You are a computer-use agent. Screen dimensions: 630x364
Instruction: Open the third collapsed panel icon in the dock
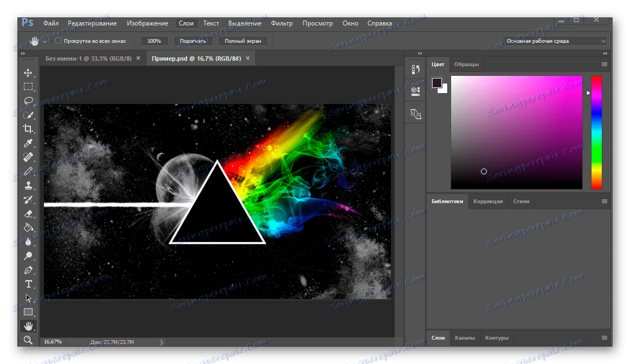click(415, 114)
